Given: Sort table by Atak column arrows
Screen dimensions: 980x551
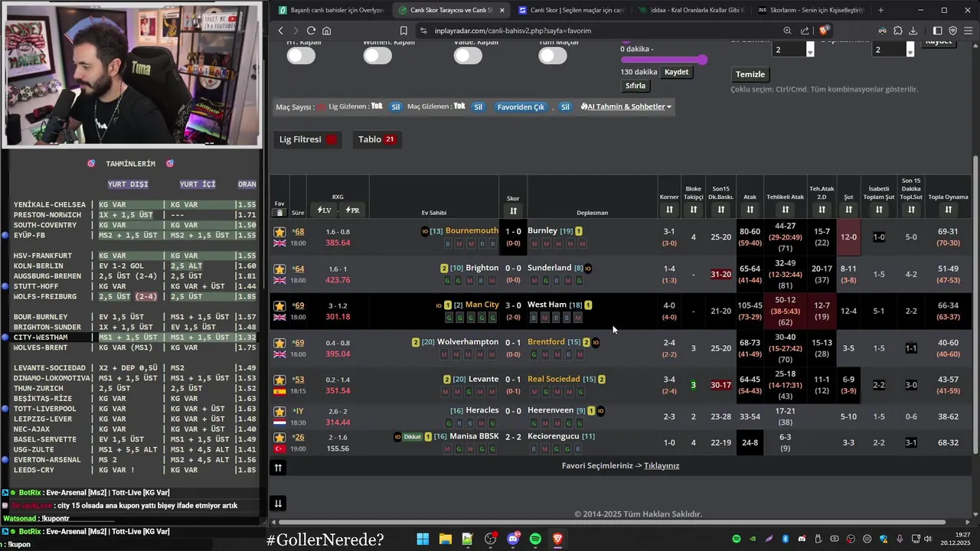Looking at the screenshot, I should click(750, 210).
